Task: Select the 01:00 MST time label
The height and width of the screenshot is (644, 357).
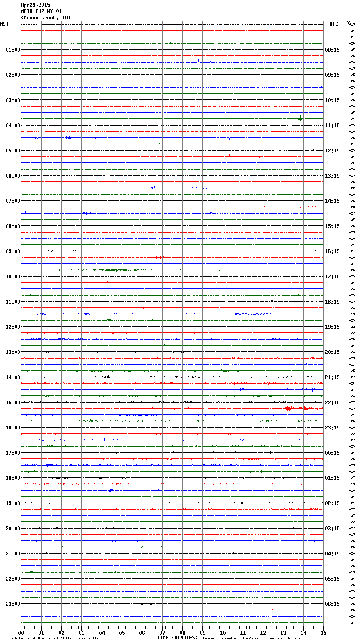Action: [13, 50]
